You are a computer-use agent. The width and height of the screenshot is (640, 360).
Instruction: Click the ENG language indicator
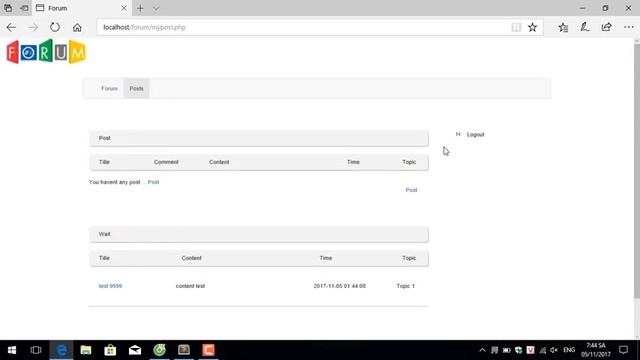coord(569,350)
